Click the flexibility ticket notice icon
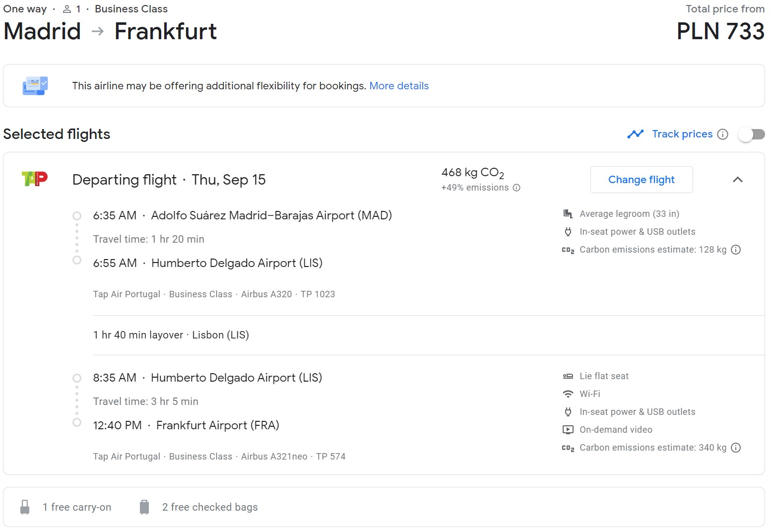This screenshot has height=532, width=774. pos(35,86)
